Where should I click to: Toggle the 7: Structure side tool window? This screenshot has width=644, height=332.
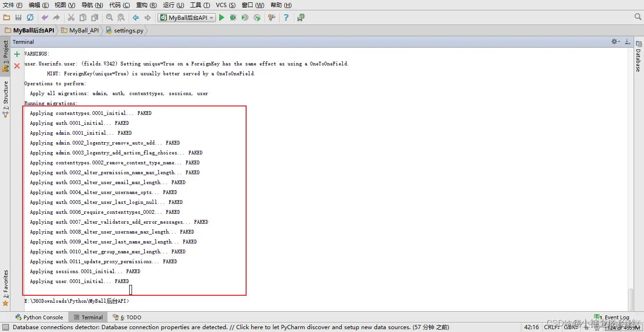click(5, 99)
